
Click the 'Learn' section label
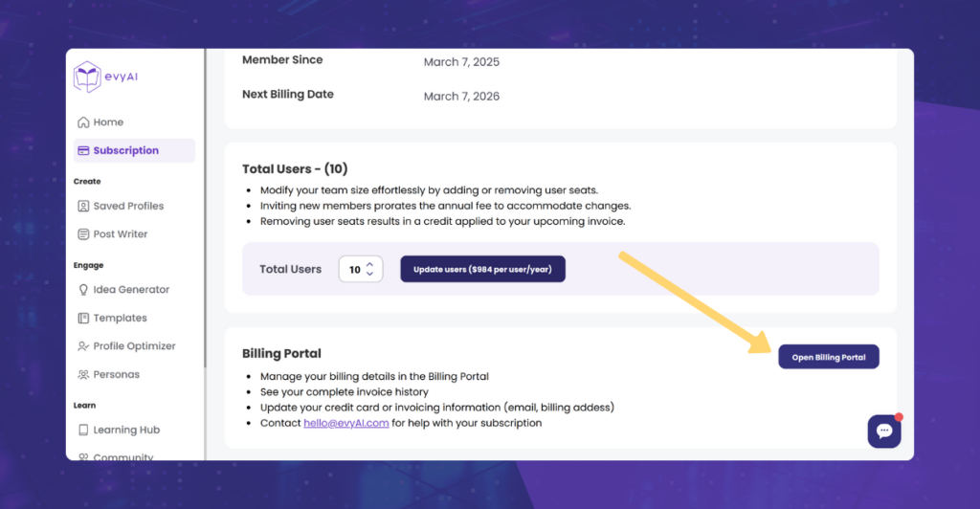click(x=84, y=406)
